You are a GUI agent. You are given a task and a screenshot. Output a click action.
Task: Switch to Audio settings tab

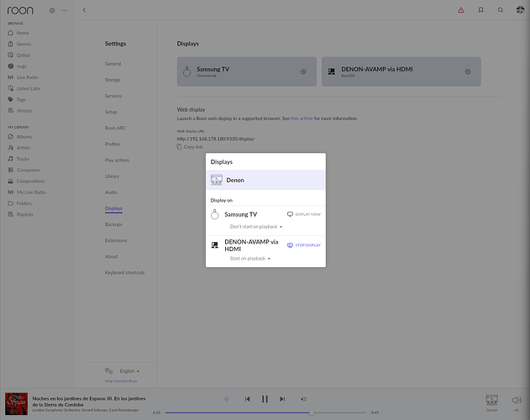tap(111, 192)
